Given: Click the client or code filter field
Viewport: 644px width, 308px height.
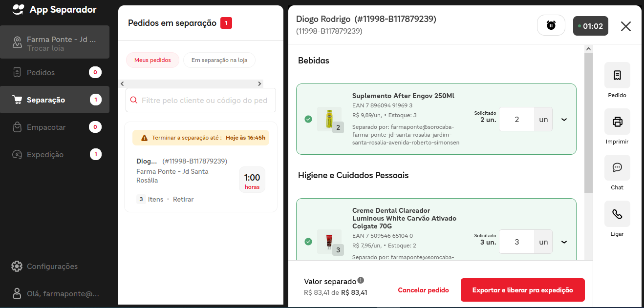Looking at the screenshot, I should [204, 101].
